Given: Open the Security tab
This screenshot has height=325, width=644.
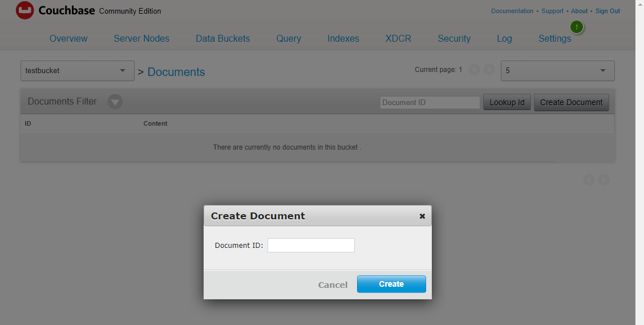Looking at the screenshot, I should pyautogui.click(x=454, y=39).
